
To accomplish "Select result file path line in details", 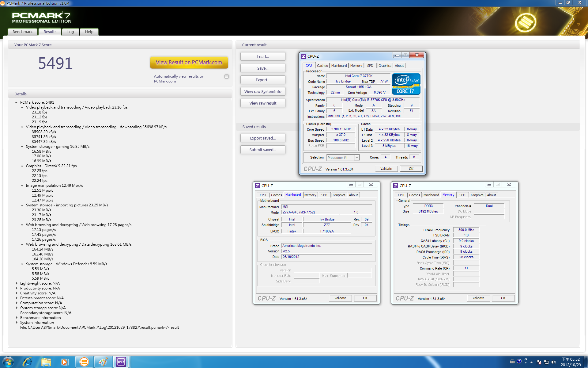I will coord(100,328).
